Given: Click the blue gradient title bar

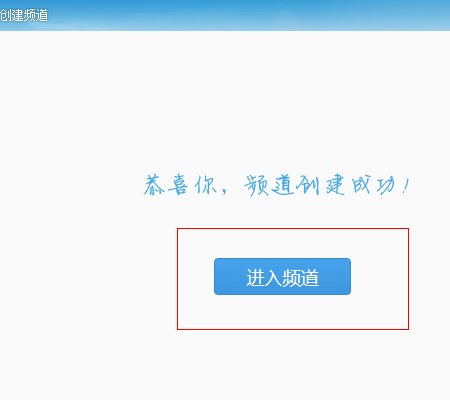Looking at the screenshot, I should (225, 15).
